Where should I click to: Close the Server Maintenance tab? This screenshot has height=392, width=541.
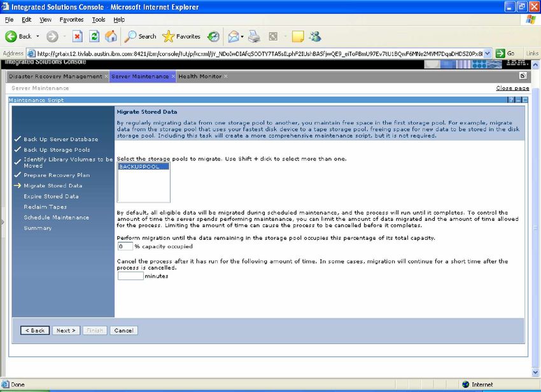tap(173, 76)
